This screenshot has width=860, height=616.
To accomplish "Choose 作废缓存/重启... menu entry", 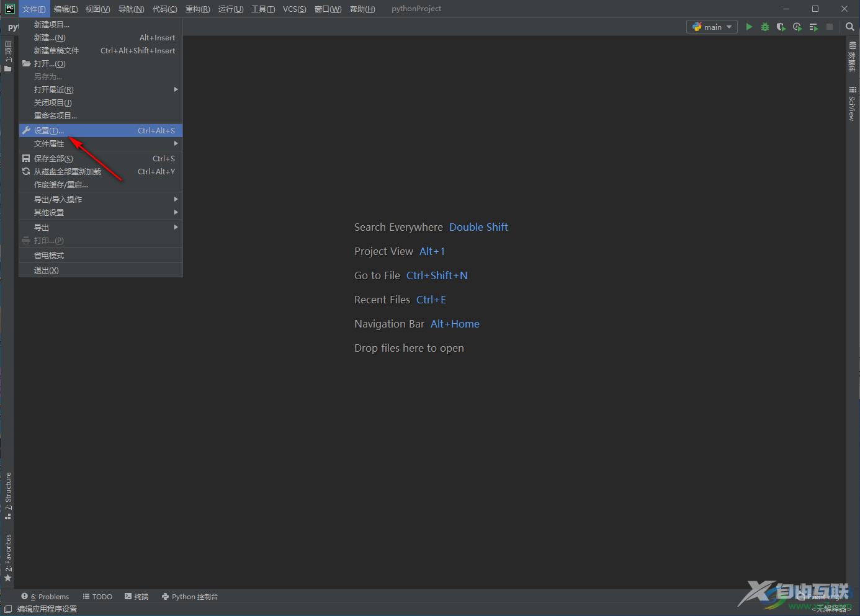I will click(x=101, y=185).
